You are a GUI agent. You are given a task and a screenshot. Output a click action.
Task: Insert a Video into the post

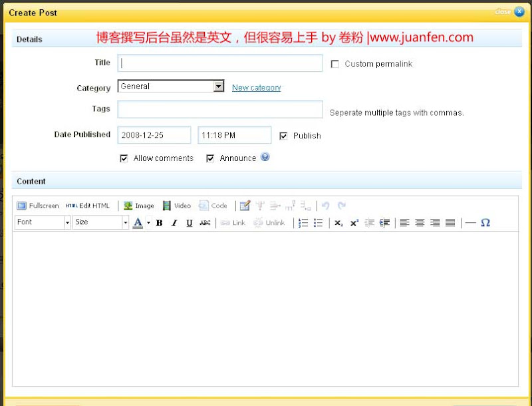tap(177, 206)
